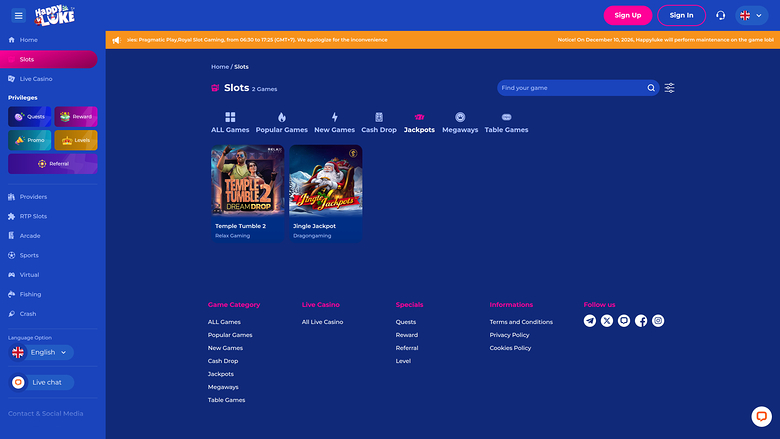Open the hamburger menu in the header
The image size is (780, 439).
18,15
